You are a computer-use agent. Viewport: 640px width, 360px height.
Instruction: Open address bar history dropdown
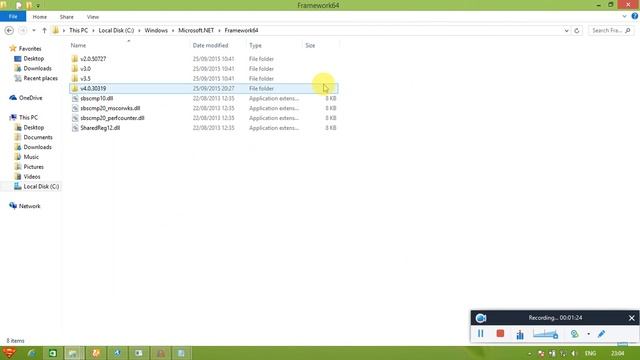point(566,31)
